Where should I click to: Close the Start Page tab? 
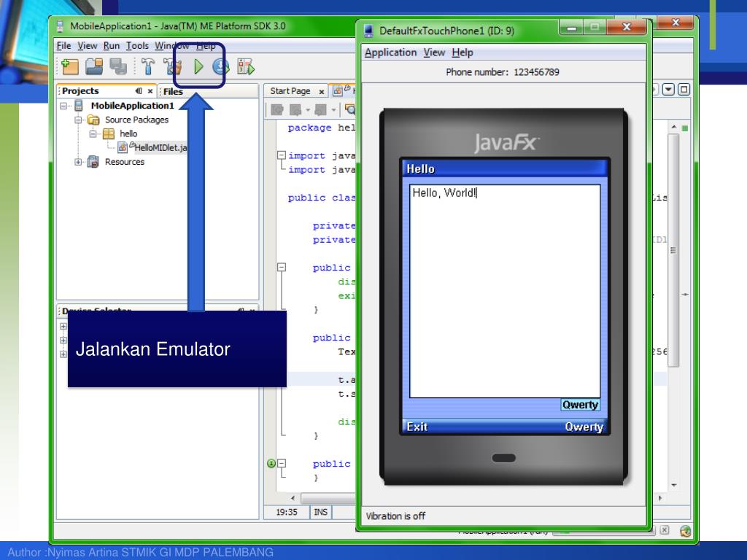(x=322, y=91)
